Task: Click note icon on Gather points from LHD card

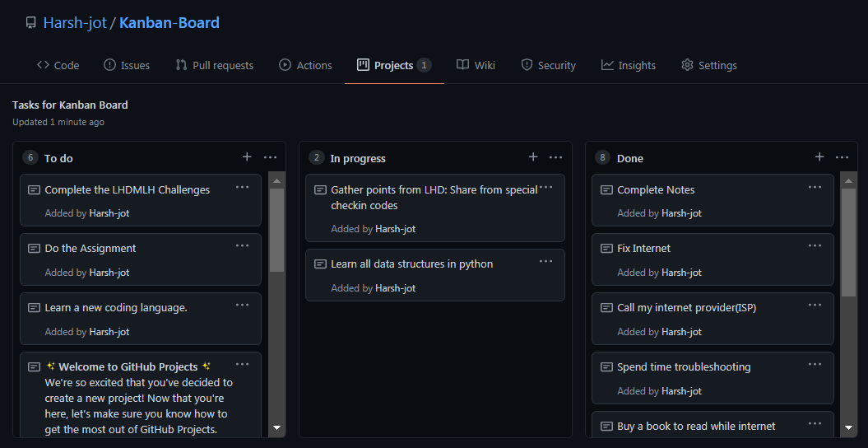Action: point(320,190)
